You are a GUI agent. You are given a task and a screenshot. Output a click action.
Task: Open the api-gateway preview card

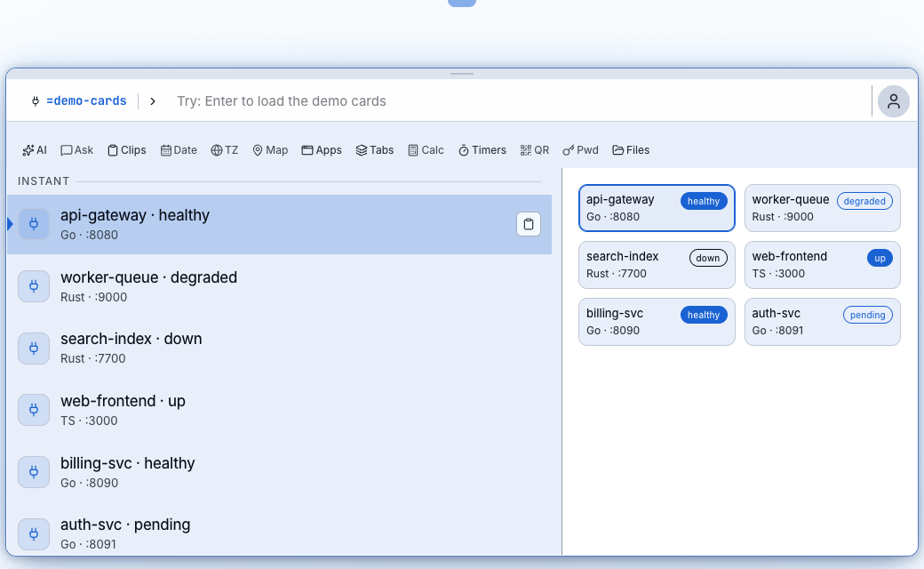pyautogui.click(x=657, y=208)
